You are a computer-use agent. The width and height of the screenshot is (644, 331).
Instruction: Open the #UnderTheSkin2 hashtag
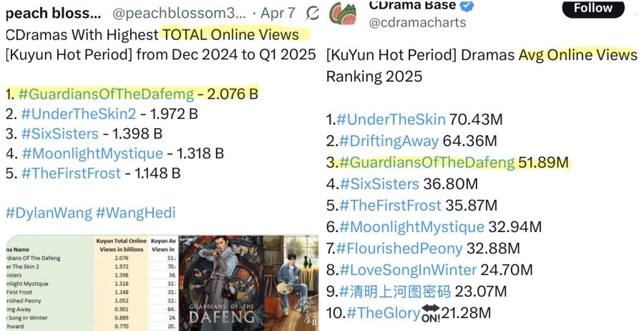79,114
